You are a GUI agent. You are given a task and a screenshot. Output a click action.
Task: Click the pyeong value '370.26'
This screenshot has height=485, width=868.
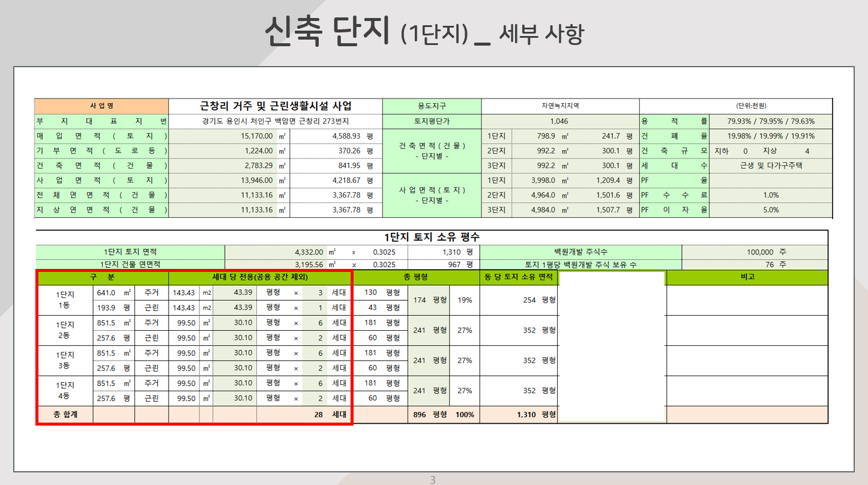(349, 151)
